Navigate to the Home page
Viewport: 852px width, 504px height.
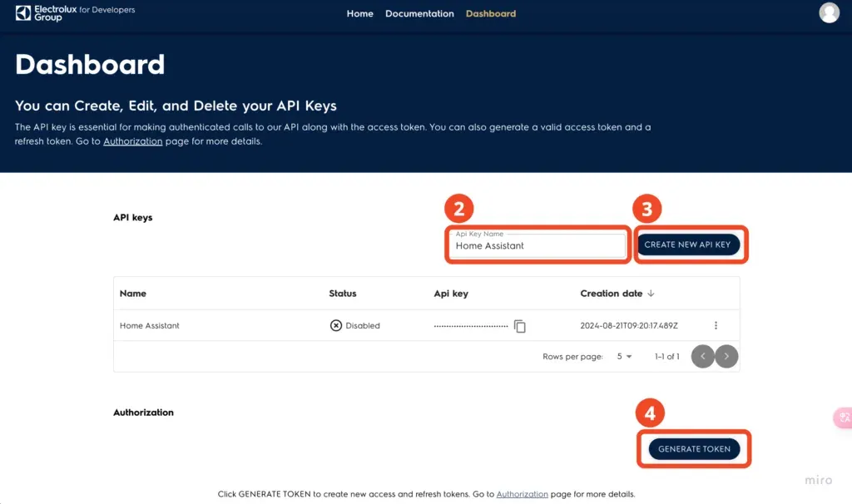coord(359,13)
